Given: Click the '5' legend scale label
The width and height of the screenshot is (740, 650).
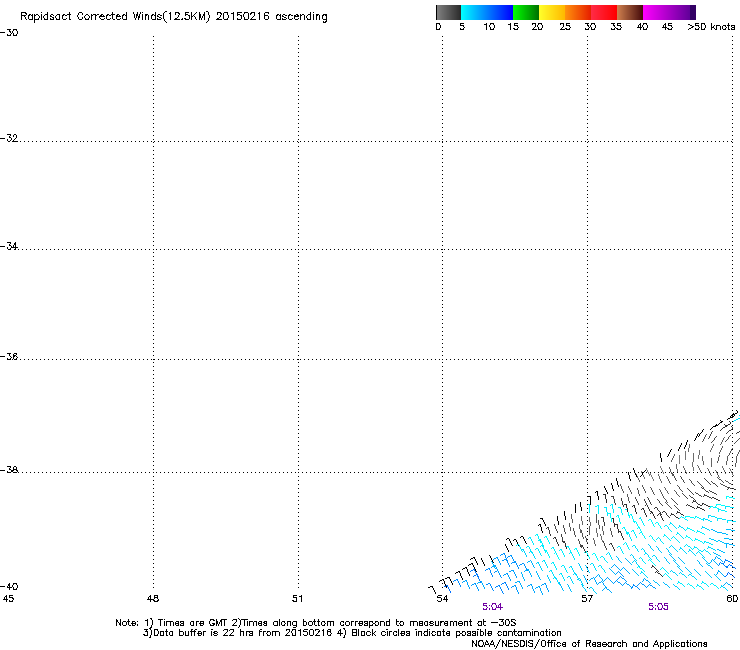Looking at the screenshot, I should [x=462, y=27].
